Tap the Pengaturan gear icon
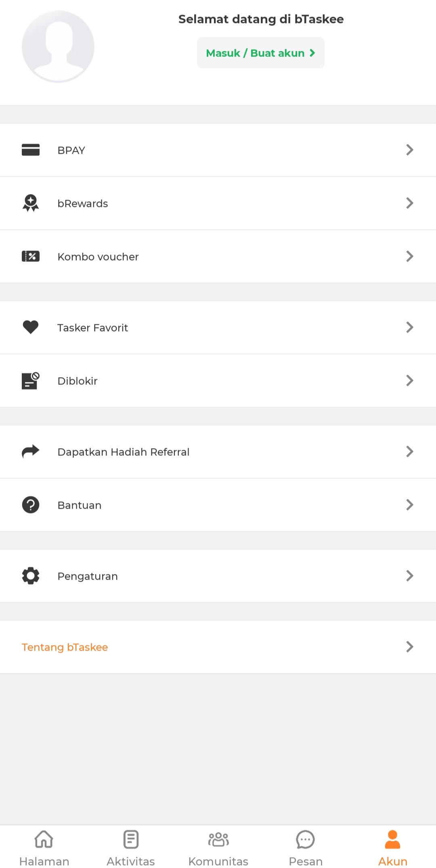This screenshot has height=868, width=436. point(31,576)
